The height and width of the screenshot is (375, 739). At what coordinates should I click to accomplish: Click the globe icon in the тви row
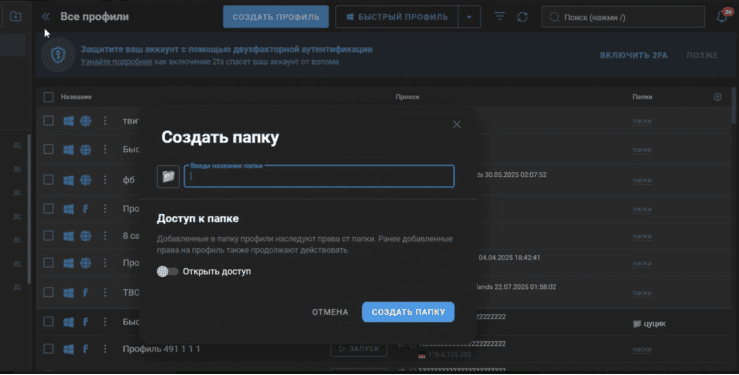(85, 121)
